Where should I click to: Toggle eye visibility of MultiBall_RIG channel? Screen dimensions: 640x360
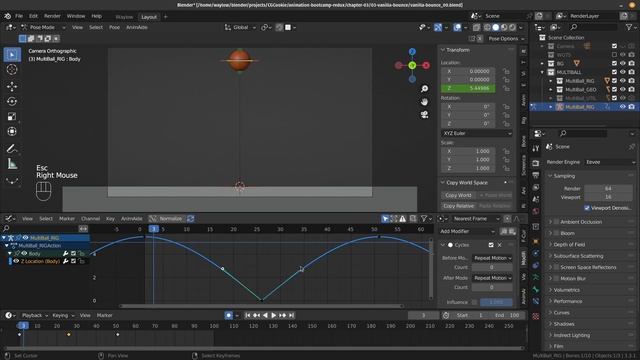pyautogui.click(x=26, y=238)
